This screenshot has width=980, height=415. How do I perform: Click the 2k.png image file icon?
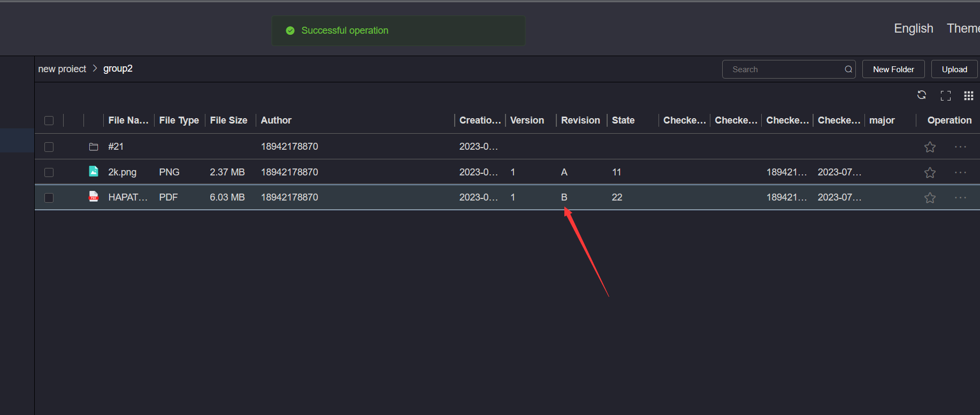94,171
